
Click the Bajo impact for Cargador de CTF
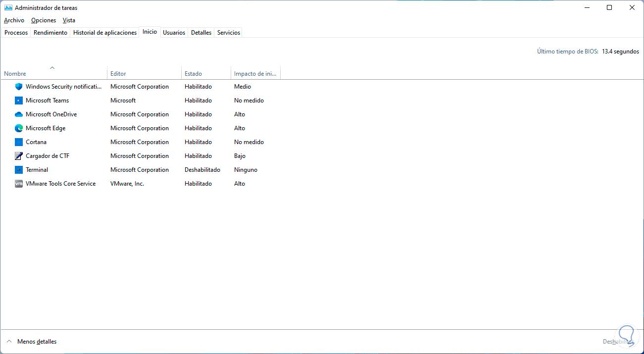240,156
